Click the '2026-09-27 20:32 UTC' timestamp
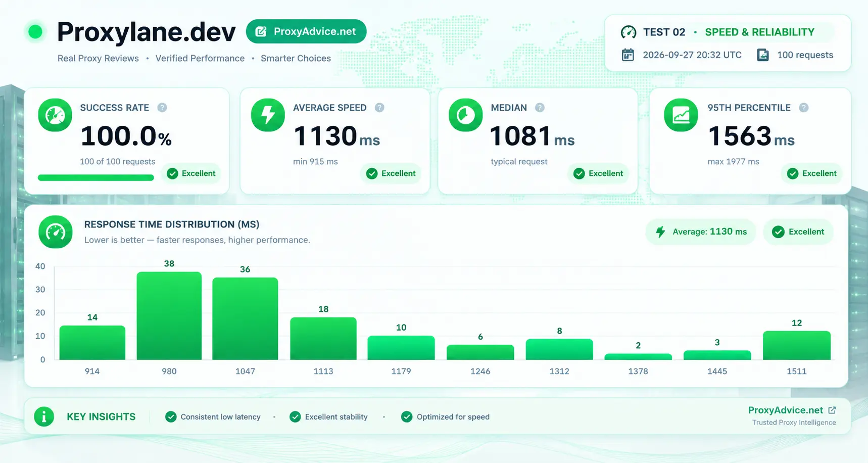This screenshot has height=463, width=868. pyautogui.click(x=692, y=55)
